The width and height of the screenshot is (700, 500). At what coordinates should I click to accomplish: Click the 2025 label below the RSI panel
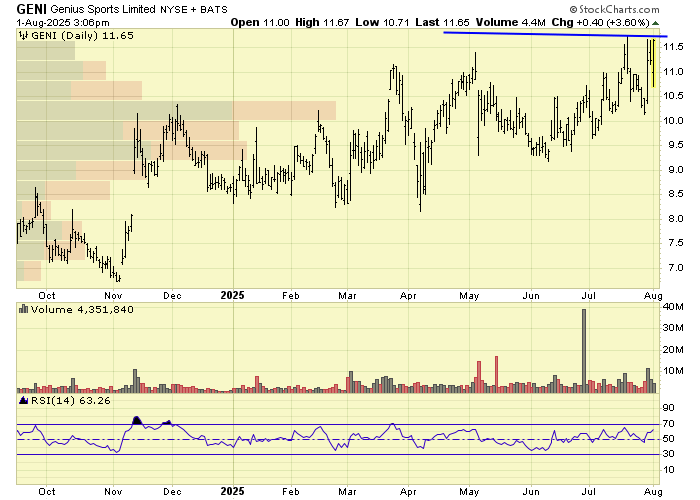coord(233,492)
